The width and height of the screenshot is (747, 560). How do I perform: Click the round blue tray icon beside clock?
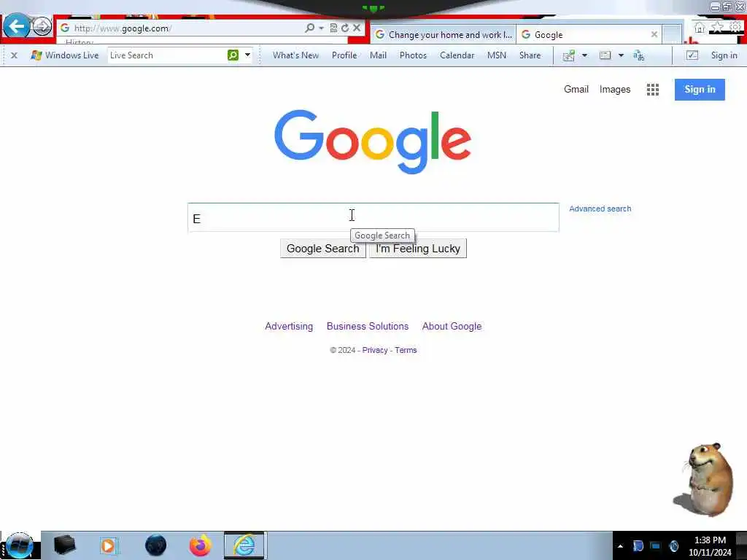[x=673, y=546]
